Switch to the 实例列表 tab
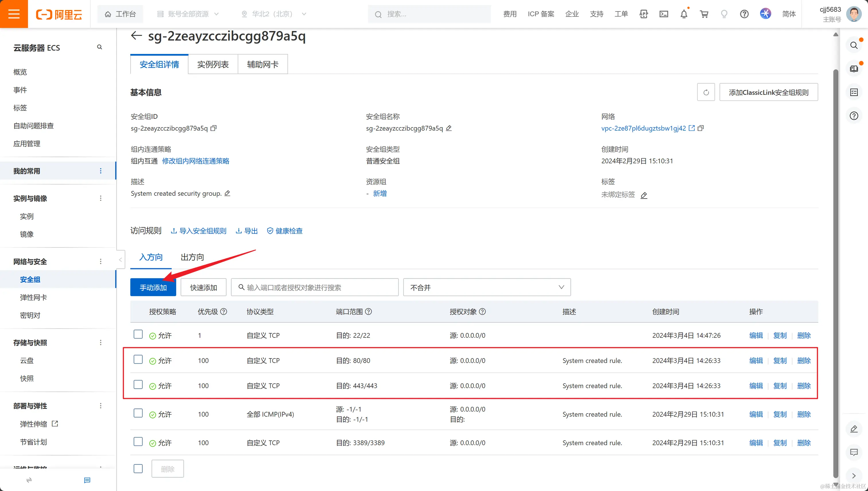This screenshot has height=491, width=868. 213,64
